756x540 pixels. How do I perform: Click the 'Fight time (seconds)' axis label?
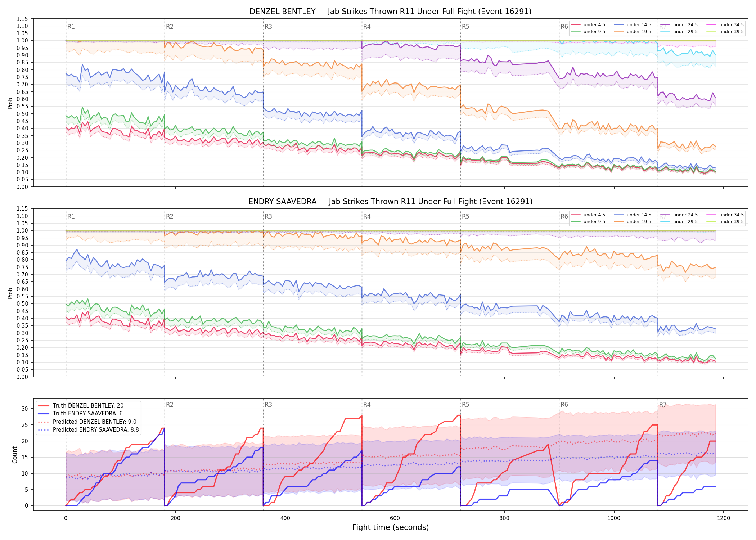click(x=390, y=527)
